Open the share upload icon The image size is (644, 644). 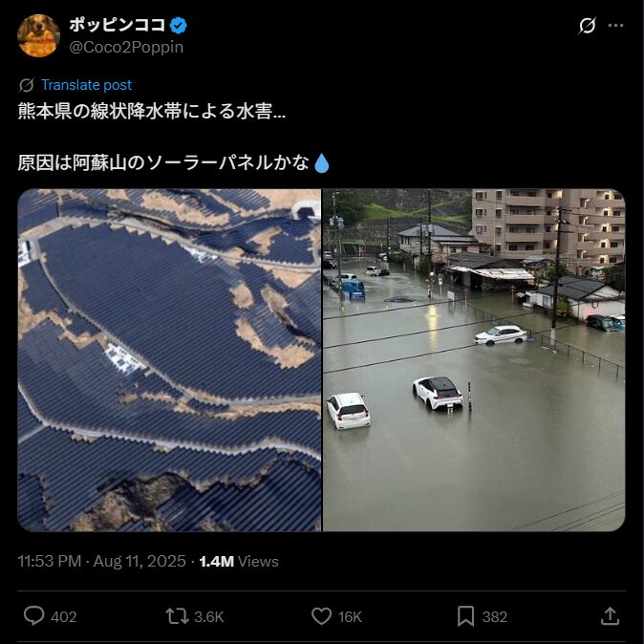tap(610, 616)
